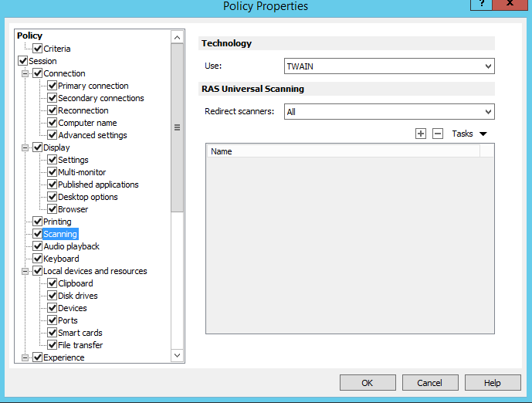This screenshot has width=532, height=403.
Task: Select the Keyboard item in the tree
Action: click(x=61, y=259)
